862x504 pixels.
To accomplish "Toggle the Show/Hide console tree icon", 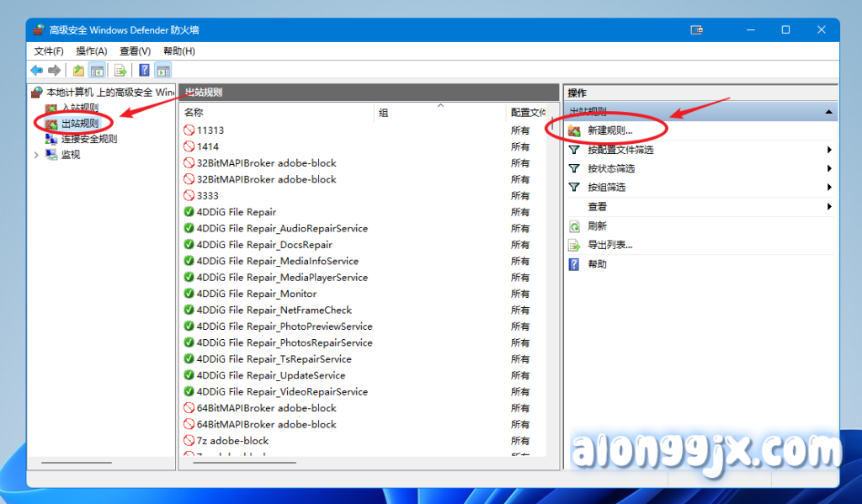I will click(98, 71).
